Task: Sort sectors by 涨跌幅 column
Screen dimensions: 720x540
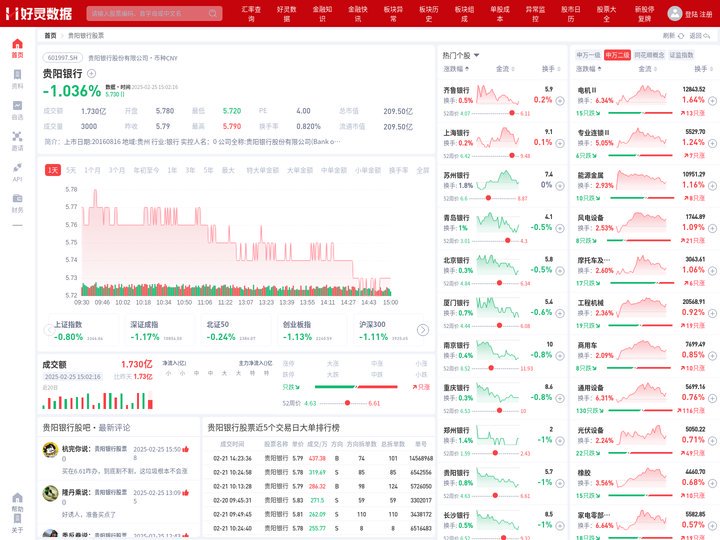Action: 589,69
